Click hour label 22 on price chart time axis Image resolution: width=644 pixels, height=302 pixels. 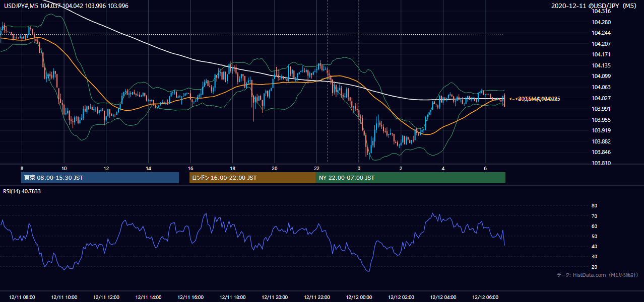(x=316, y=168)
